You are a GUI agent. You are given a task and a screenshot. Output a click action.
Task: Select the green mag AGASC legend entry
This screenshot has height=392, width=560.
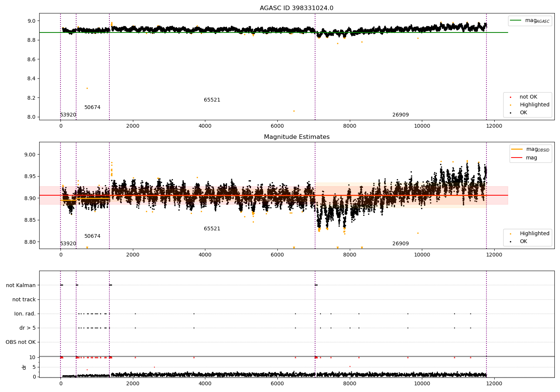click(x=530, y=21)
